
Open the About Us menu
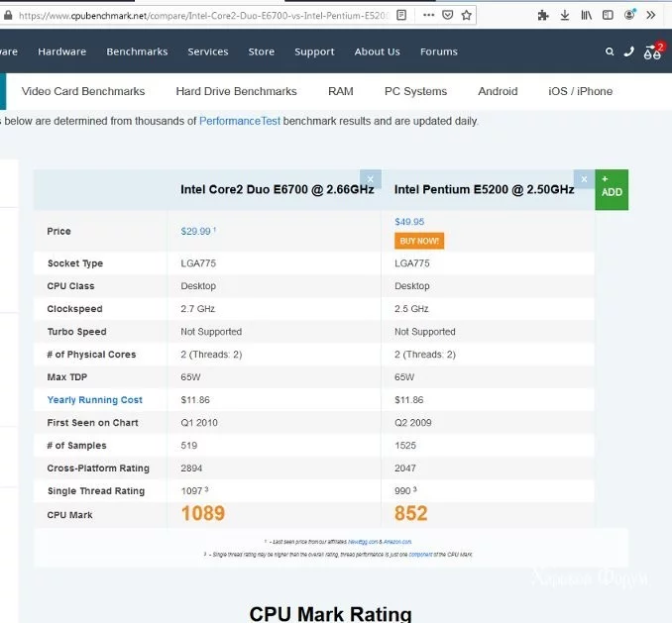click(x=378, y=52)
